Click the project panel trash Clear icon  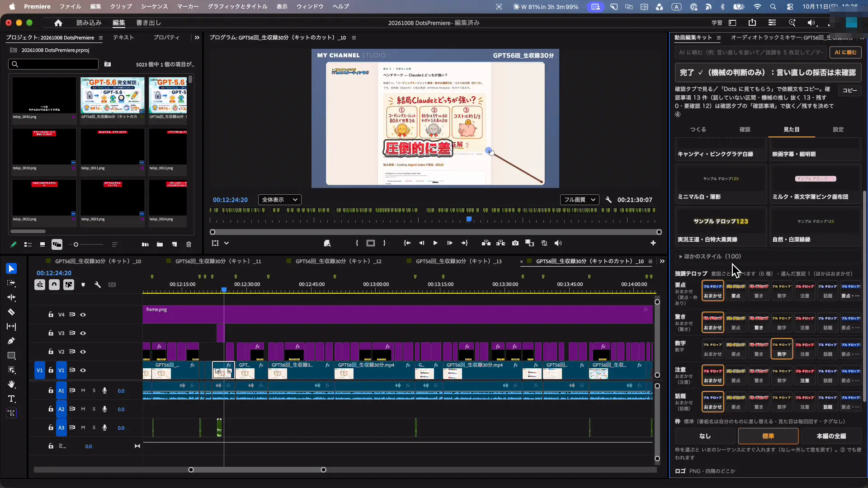189,244
